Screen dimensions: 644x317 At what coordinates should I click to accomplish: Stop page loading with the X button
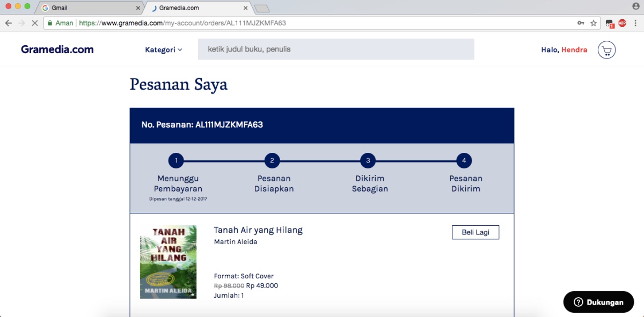34,23
